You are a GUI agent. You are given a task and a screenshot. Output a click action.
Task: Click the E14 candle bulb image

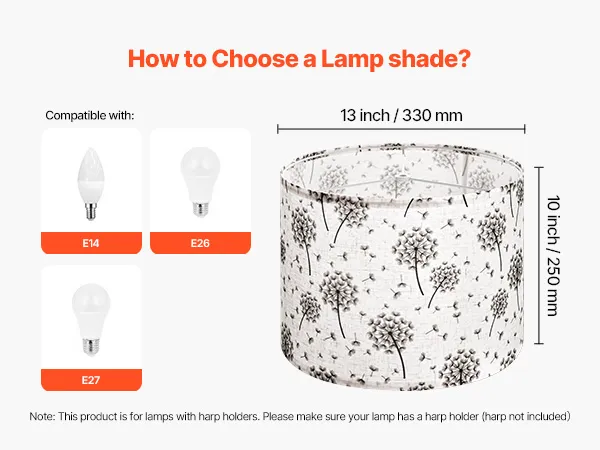pyautogui.click(x=91, y=184)
